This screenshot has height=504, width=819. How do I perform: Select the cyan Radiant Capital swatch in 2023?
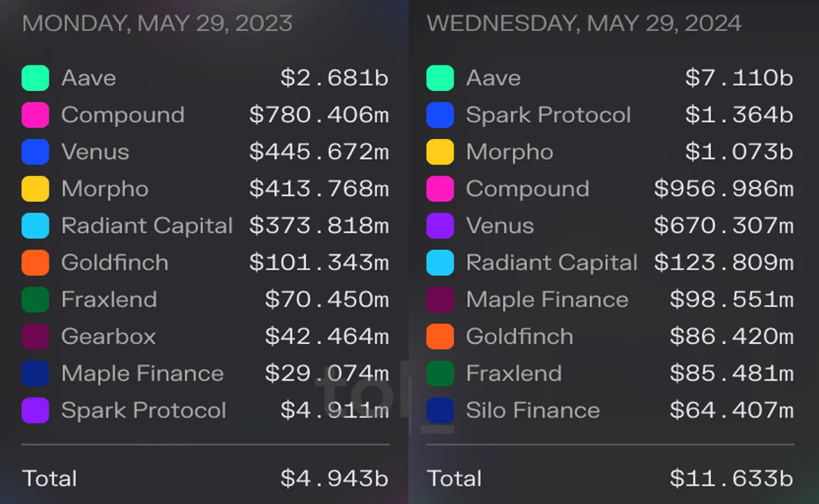35,226
